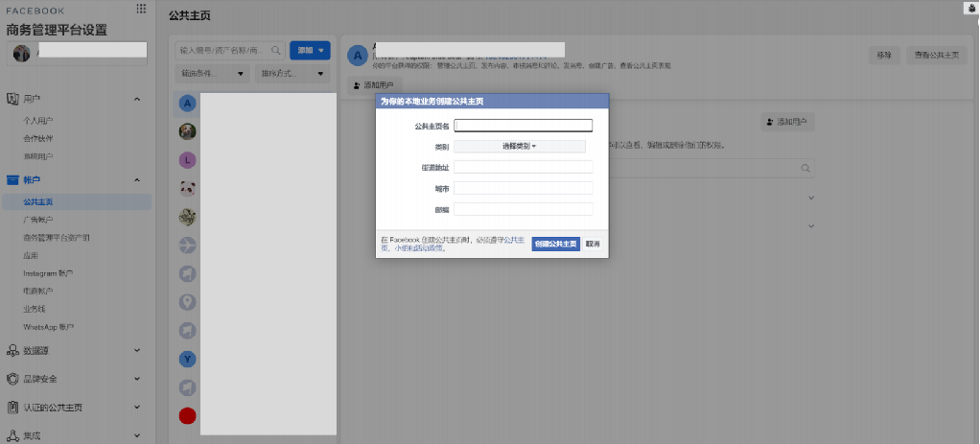Select the location pin page icon
980x444 pixels.
[188, 302]
